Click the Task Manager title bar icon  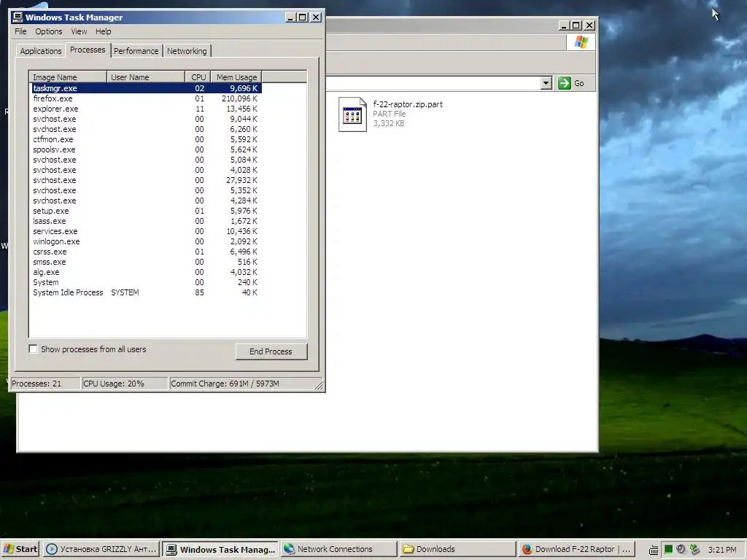click(x=18, y=17)
